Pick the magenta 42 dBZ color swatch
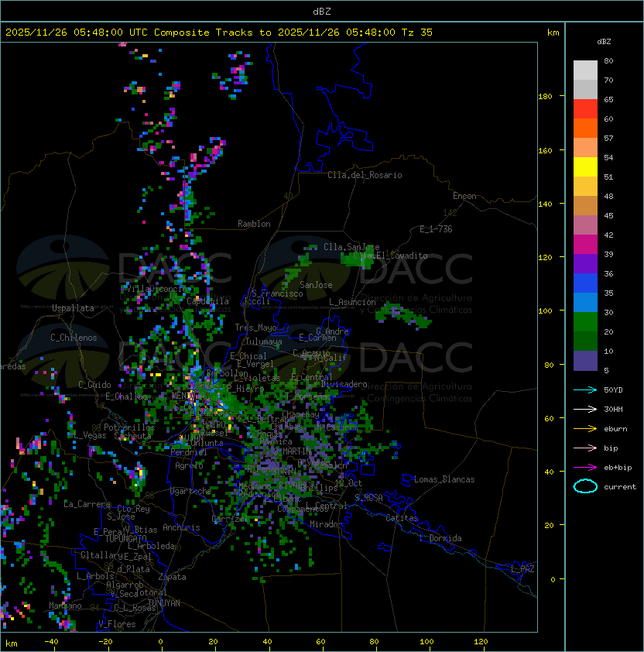The image size is (644, 652). click(585, 244)
